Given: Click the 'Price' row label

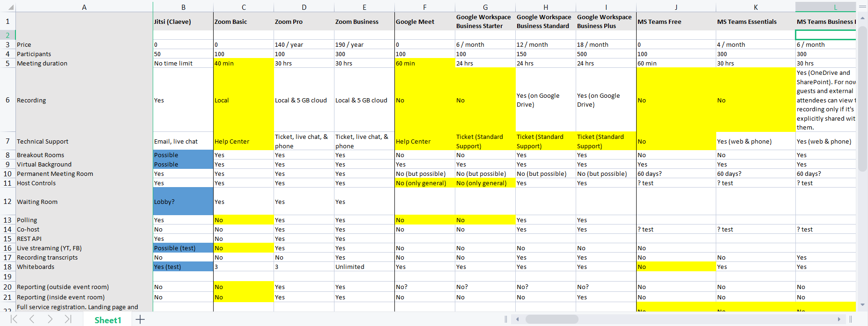Looking at the screenshot, I should 84,44.
